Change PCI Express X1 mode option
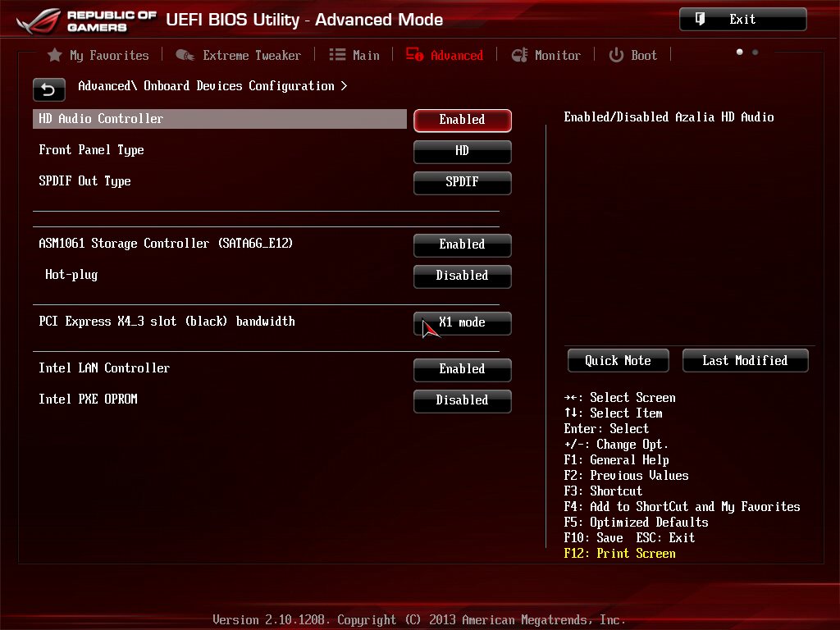Image resolution: width=840 pixels, height=630 pixels. (463, 323)
